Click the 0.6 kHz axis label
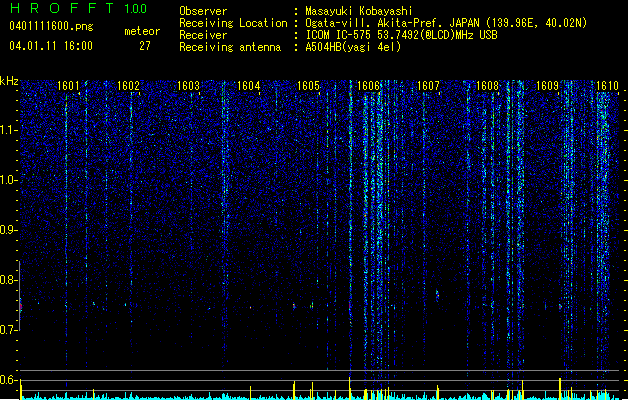 point(8,380)
